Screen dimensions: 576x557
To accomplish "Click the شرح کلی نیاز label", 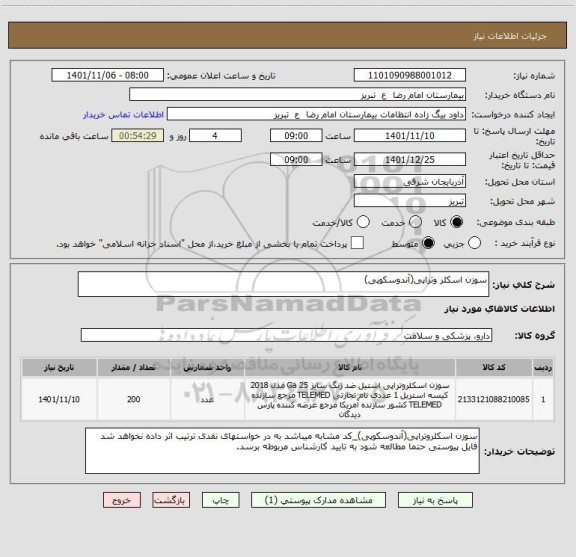I will pos(523,285).
